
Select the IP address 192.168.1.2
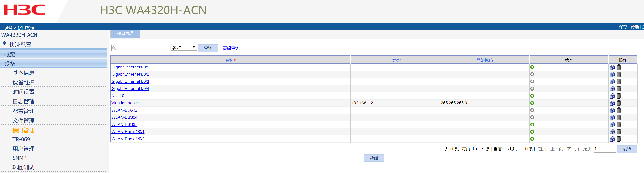362,103
